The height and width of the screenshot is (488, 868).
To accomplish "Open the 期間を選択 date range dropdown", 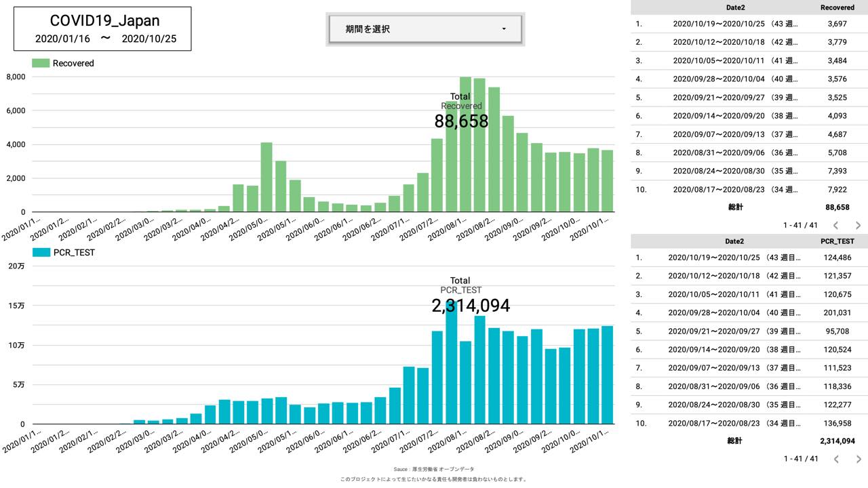I will click(425, 29).
